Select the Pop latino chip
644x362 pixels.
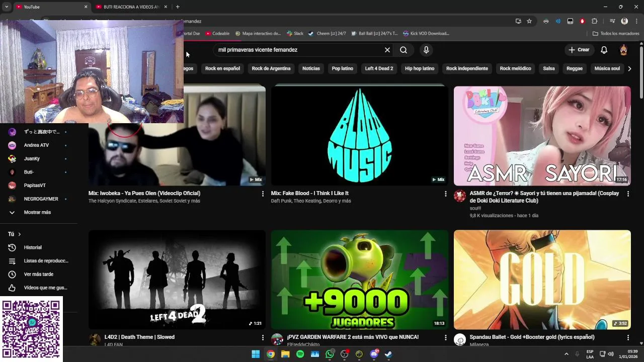(342, 68)
